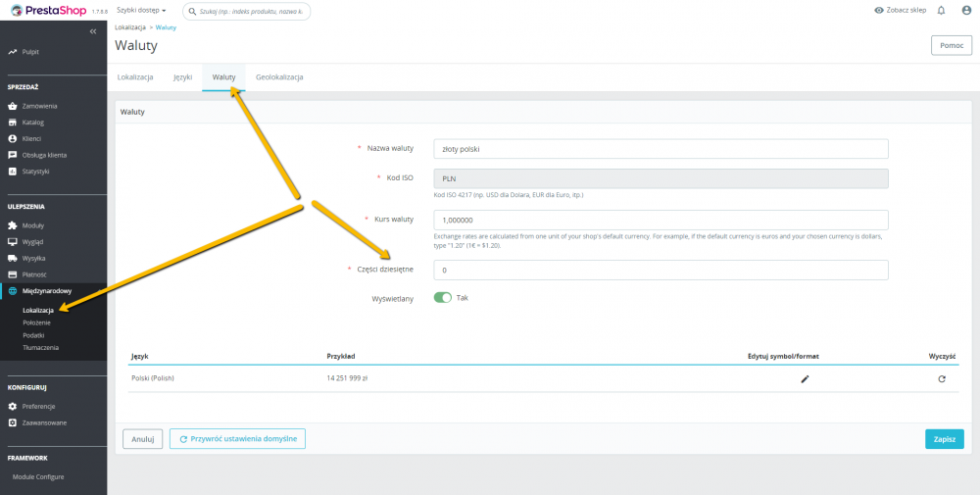The width and height of the screenshot is (980, 495).
Task: Click Przywróć ustawienia domyślne button
Action: pos(237,439)
